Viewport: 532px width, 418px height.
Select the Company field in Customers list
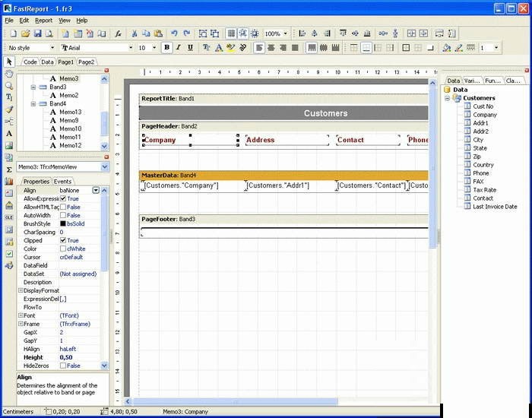(484, 115)
